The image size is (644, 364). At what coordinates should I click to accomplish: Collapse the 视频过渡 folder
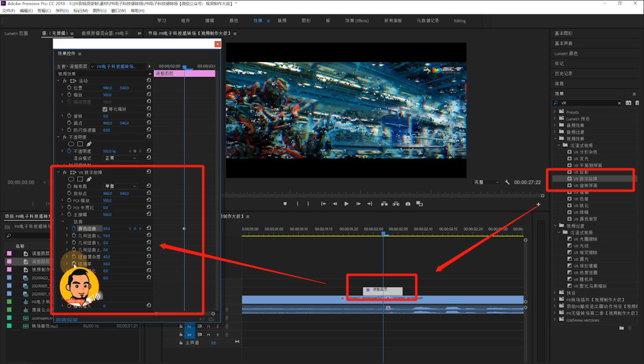[x=555, y=226]
